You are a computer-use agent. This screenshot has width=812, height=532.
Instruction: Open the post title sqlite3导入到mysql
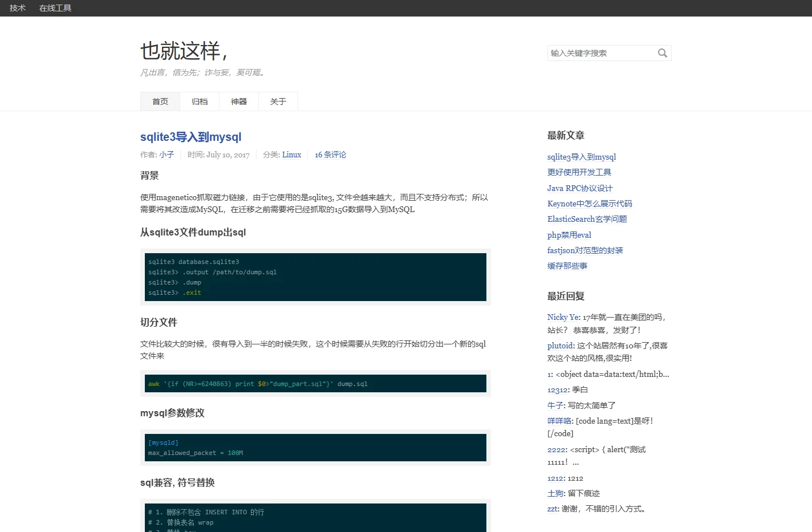tap(191, 137)
